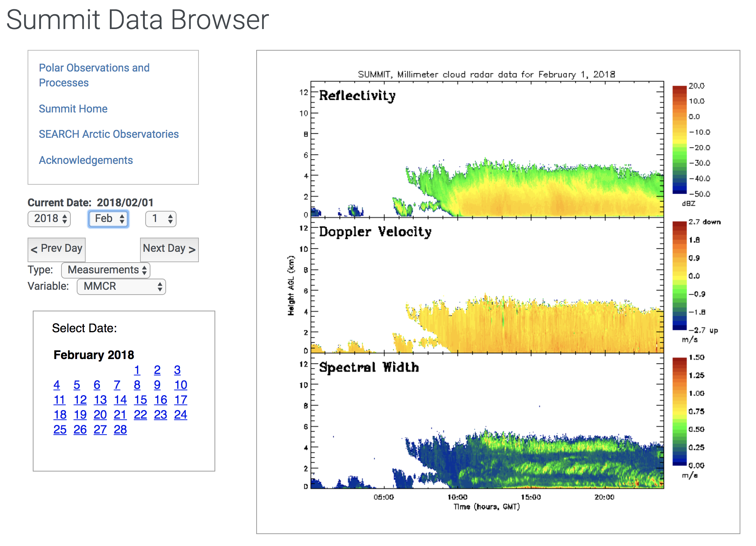Select February 24 in the calendar
756x546 pixels.
pyautogui.click(x=181, y=415)
